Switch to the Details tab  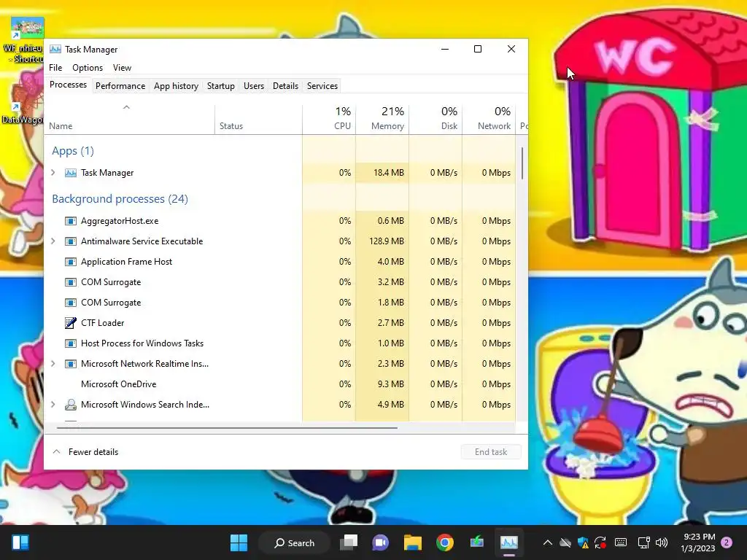pyautogui.click(x=285, y=86)
